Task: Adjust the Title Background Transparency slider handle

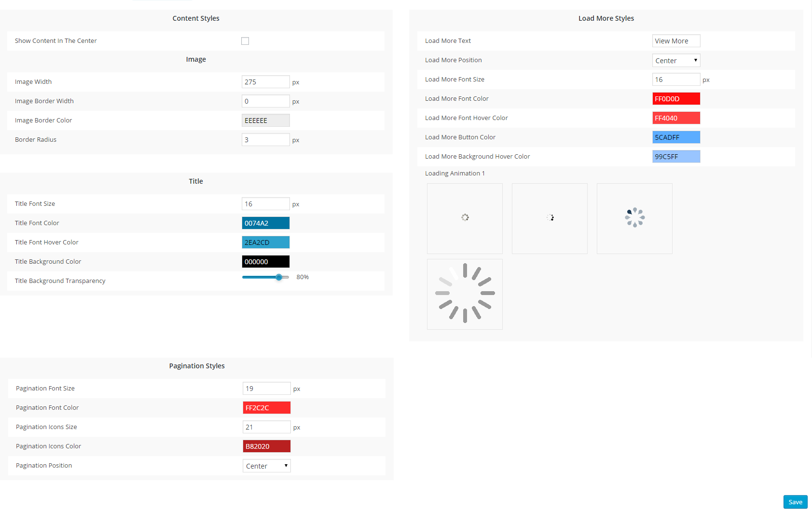Action: pyautogui.click(x=279, y=277)
